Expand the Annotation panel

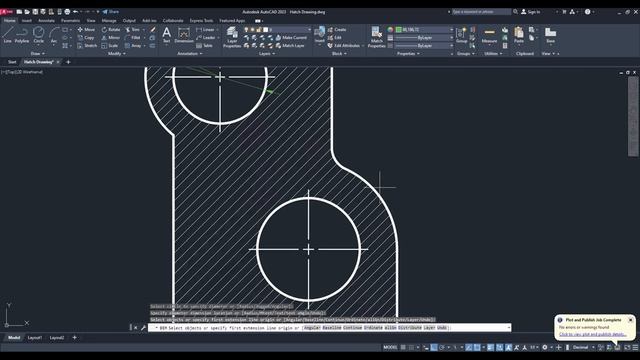[189, 53]
